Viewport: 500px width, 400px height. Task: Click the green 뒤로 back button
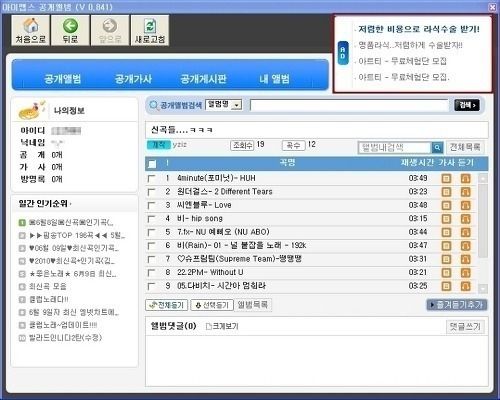pos(70,30)
